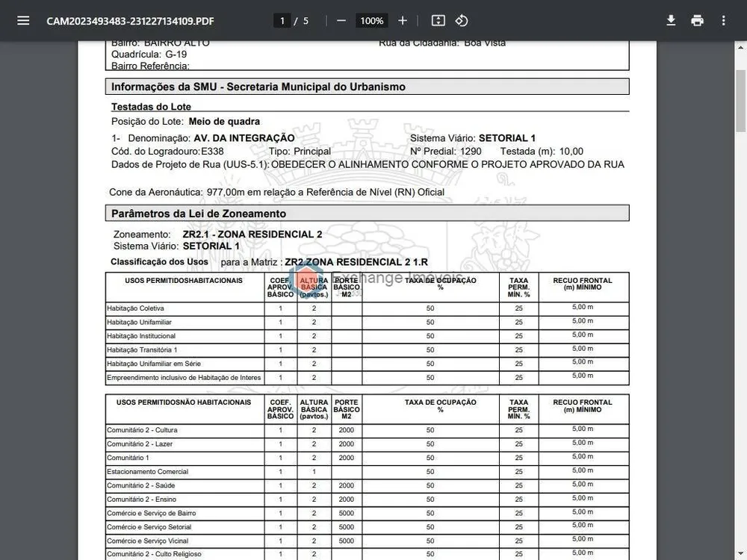Open the PDF sidebar menu icon
Image resolution: width=747 pixels, height=560 pixels.
click(23, 20)
